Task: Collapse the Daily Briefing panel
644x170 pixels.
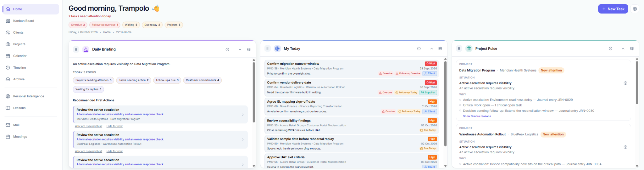Action: click(240, 49)
